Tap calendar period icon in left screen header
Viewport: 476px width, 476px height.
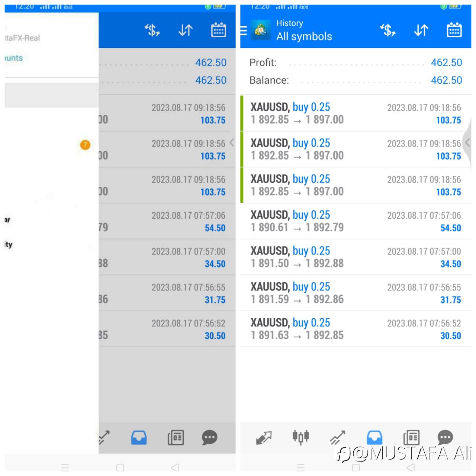[219, 30]
